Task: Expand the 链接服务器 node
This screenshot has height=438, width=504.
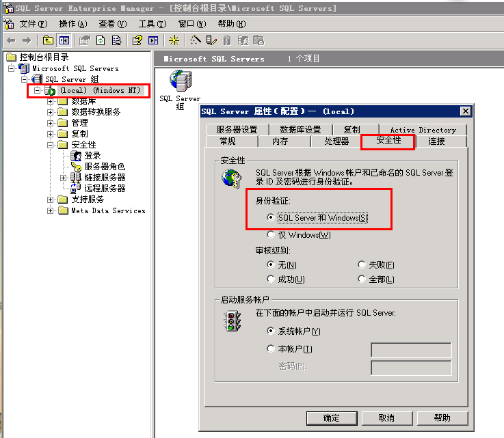Action: pos(64,178)
